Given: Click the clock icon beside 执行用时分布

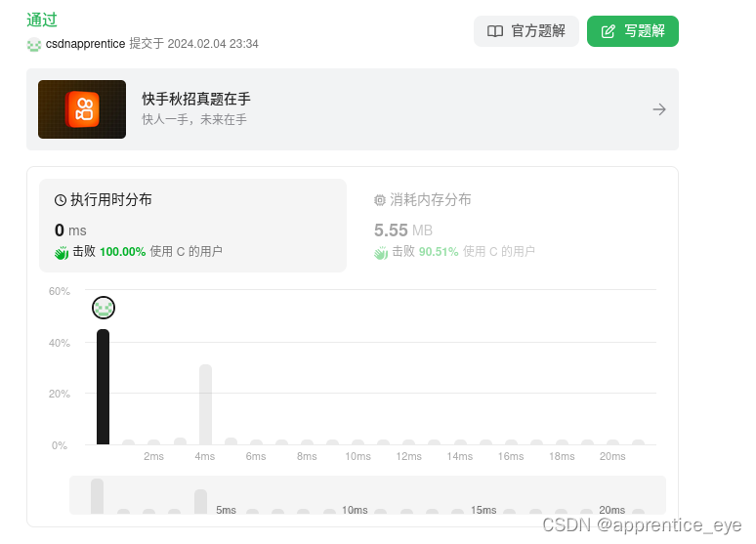Looking at the screenshot, I should click(x=61, y=200).
